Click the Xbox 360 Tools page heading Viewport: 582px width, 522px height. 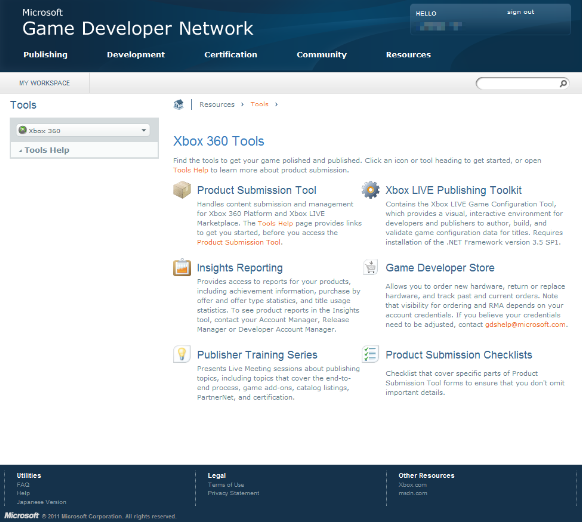219,141
